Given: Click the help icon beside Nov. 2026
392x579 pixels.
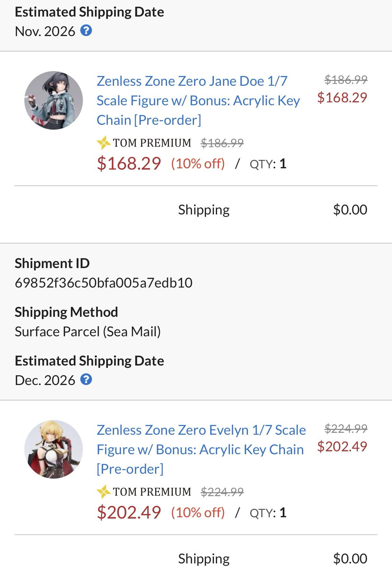Looking at the screenshot, I should coord(86,31).
